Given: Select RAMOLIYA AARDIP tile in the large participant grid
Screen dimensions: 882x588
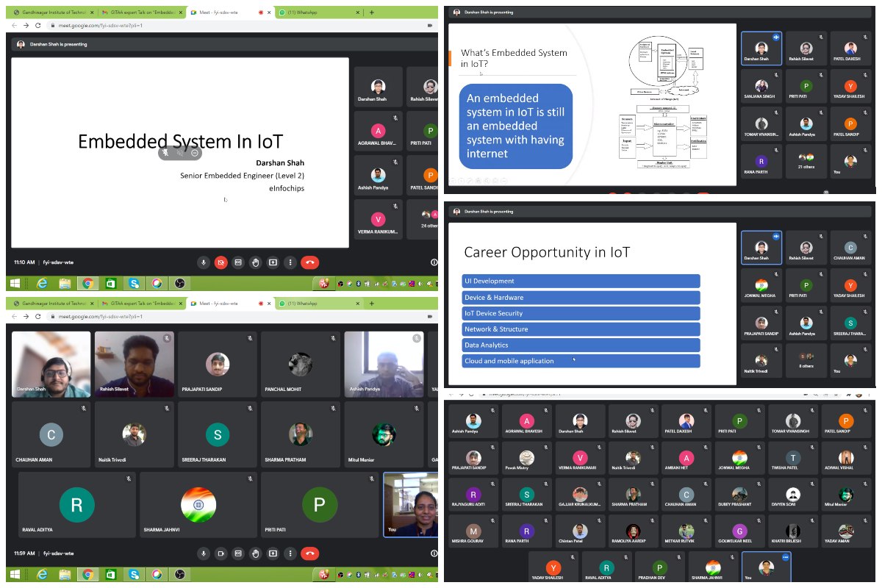Looking at the screenshot, I should (x=633, y=531).
